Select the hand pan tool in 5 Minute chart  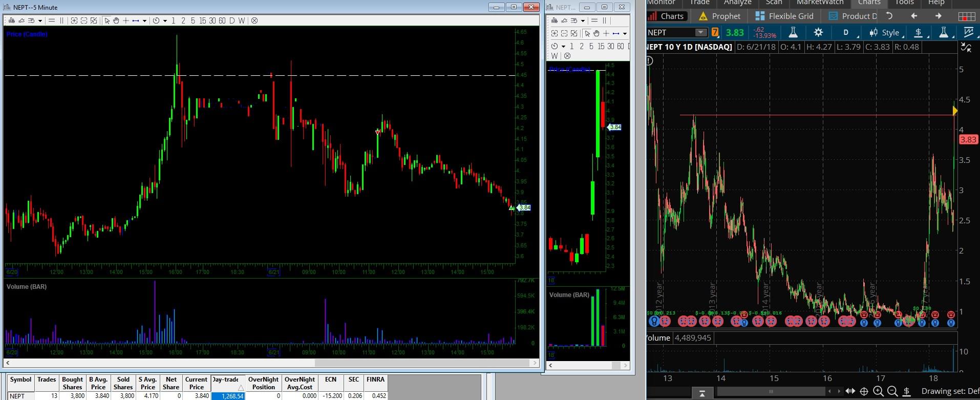click(x=116, y=20)
